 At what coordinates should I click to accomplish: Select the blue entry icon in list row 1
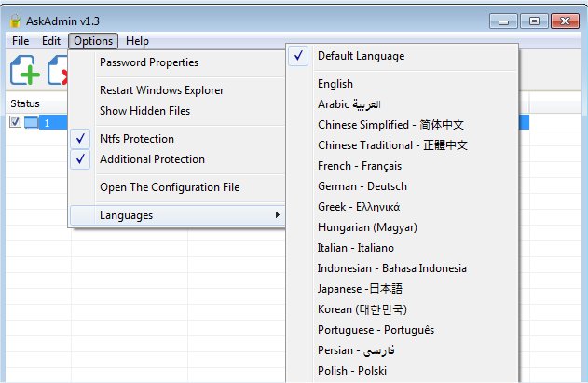pyautogui.click(x=32, y=122)
